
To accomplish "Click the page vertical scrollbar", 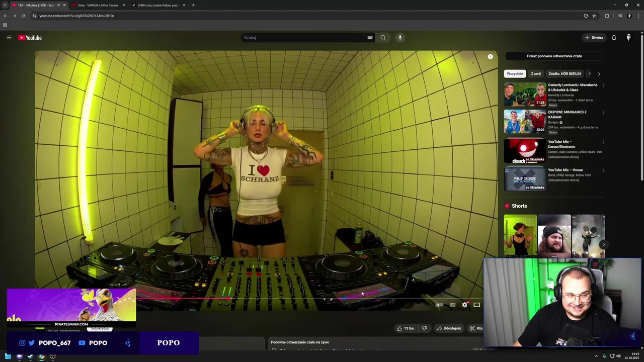I will 642,108.
